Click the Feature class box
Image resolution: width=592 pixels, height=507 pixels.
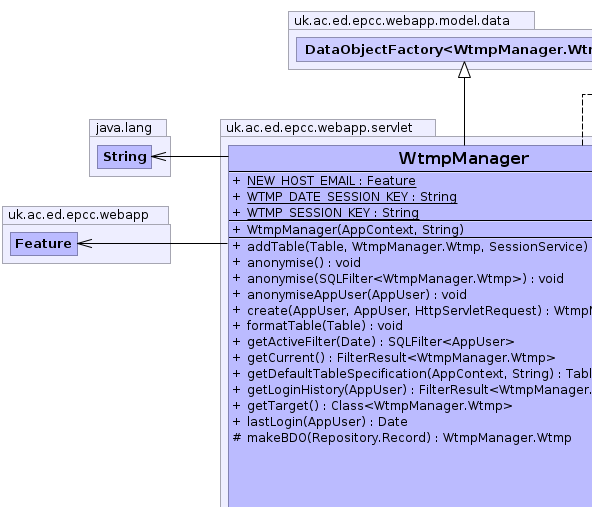44,244
